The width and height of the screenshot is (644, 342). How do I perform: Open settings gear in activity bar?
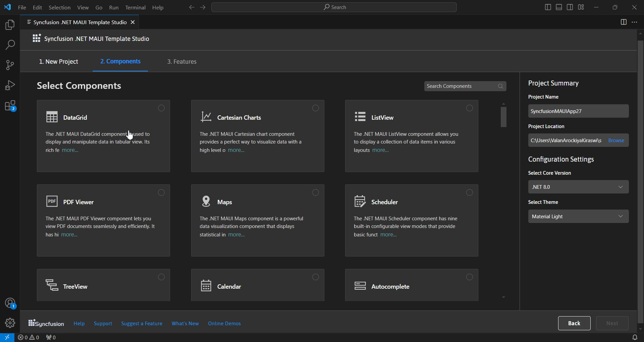(x=10, y=323)
